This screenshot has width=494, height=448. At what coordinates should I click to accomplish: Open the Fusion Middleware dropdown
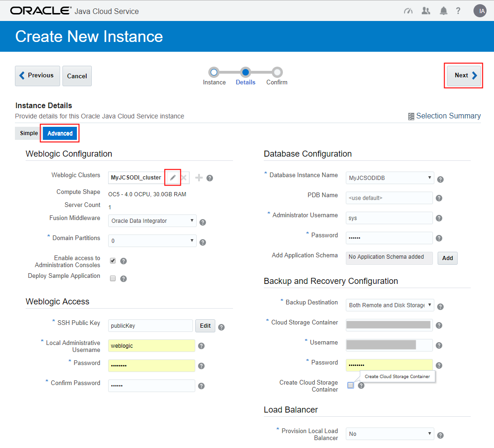(x=152, y=221)
